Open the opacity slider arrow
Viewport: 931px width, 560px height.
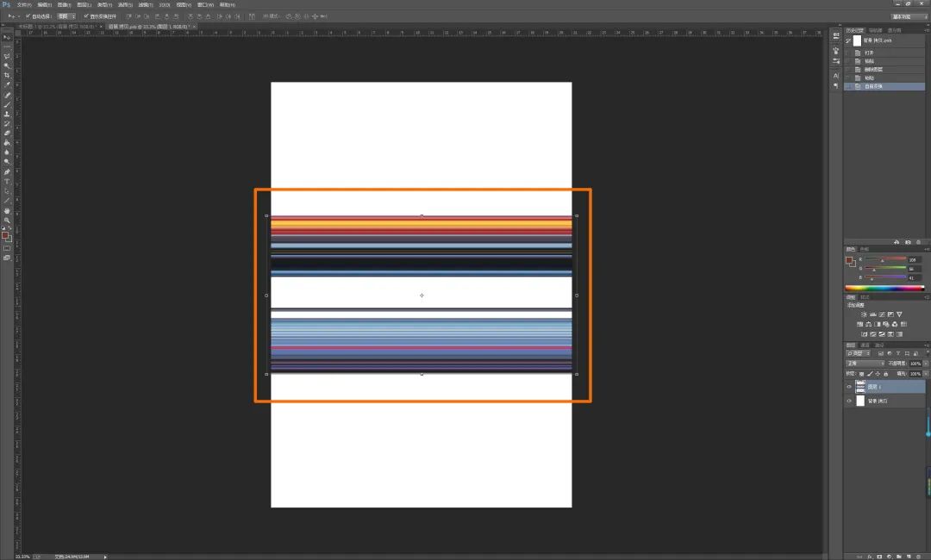926,364
